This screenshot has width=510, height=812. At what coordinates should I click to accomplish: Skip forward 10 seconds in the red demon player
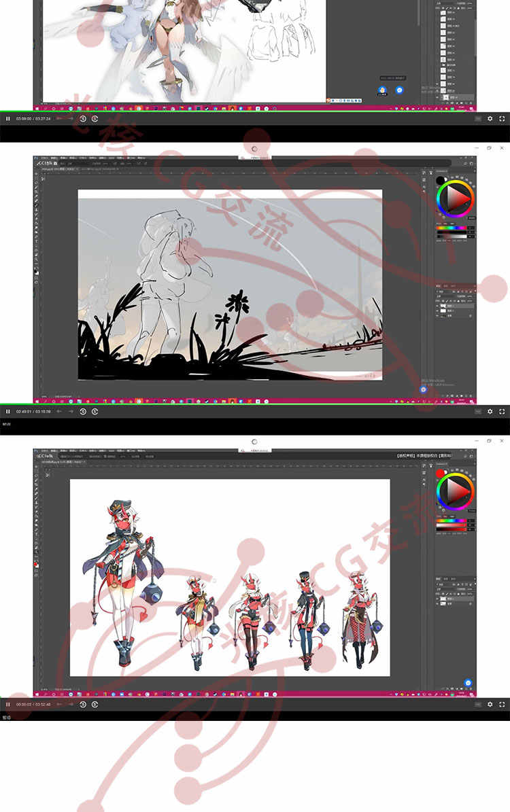[95, 705]
